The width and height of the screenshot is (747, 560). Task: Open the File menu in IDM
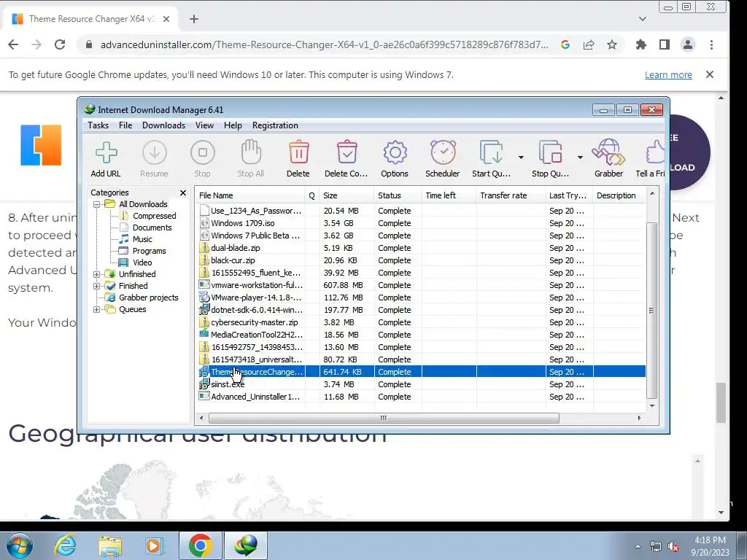(x=125, y=125)
